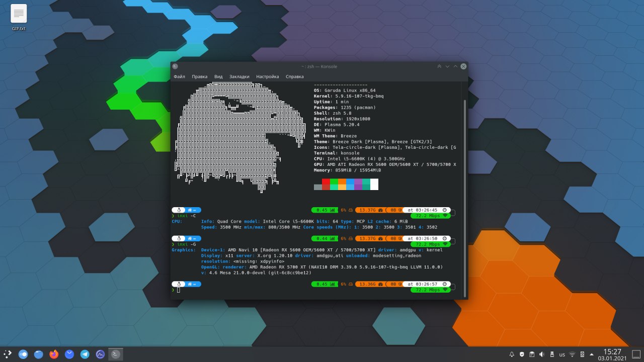Click the 'Kernel: 5.9.16-107-tkg-bmq' line
This screenshot has width=644, height=362.
[349, 96]
